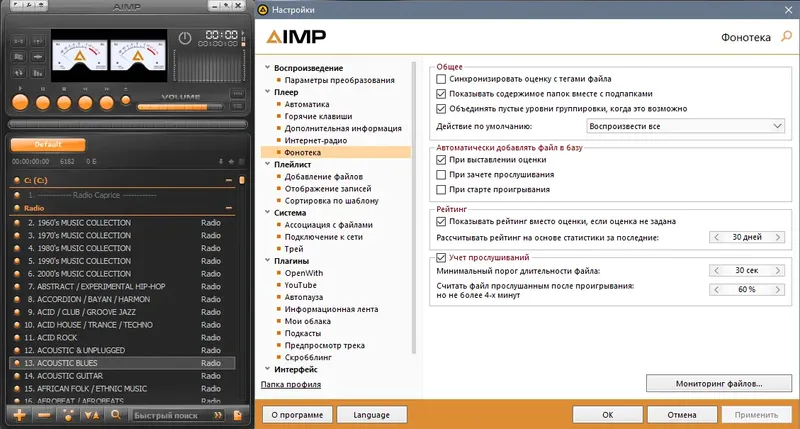Toggle Учет прослушиваний checkbox
The width and height of the screenshot is (800, 429).
pos(441,258)
